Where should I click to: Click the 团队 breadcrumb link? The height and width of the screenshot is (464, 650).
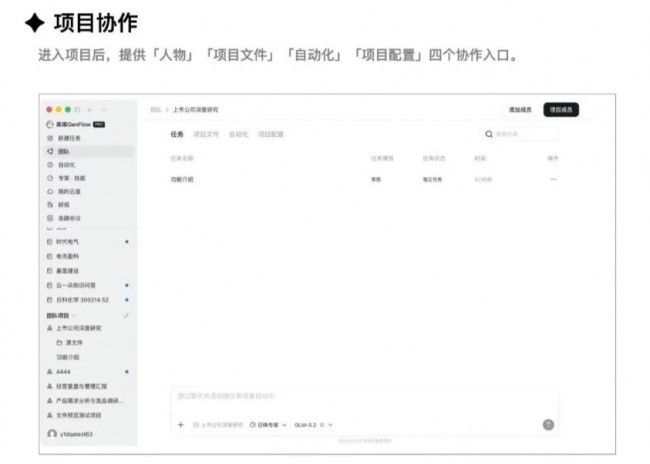tap(155, 109)
